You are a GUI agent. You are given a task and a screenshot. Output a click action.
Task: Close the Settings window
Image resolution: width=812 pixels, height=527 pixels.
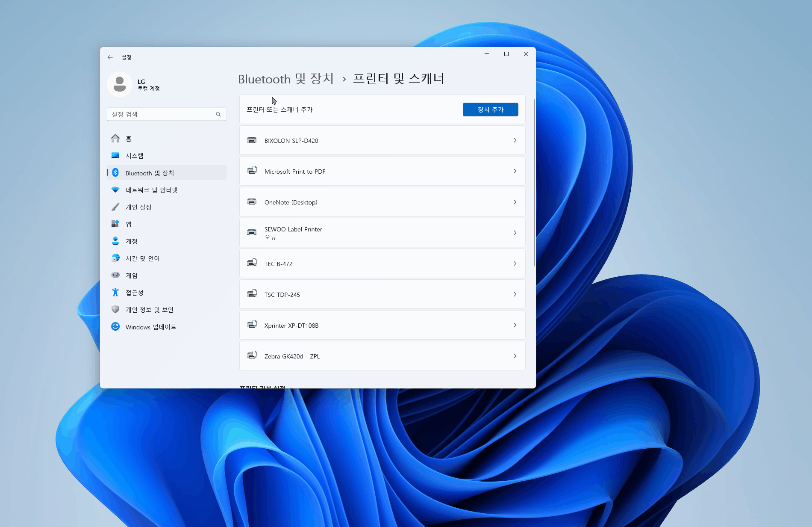526,54
